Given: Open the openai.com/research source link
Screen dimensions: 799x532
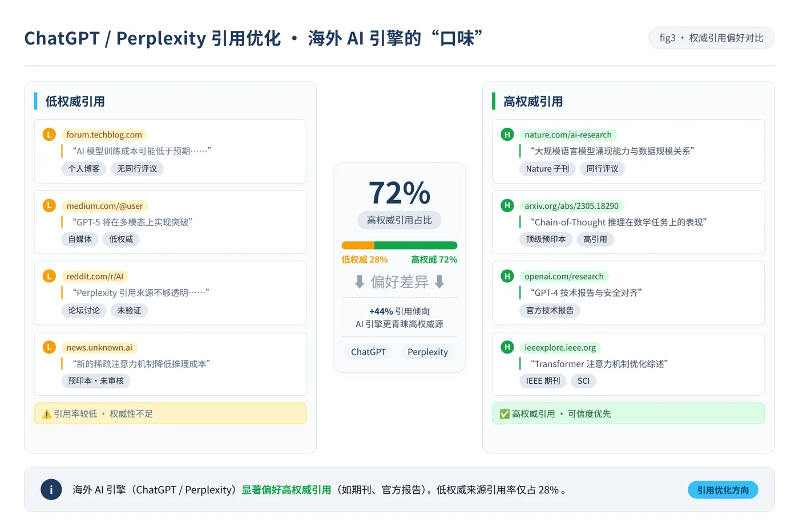Looking at the screenshot, I should tap(564, 277).
